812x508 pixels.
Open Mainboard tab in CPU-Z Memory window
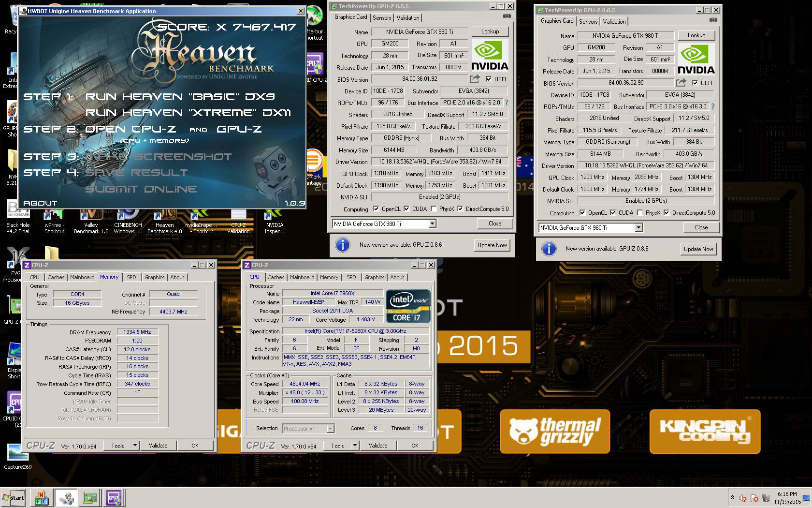tap(82, 277)
